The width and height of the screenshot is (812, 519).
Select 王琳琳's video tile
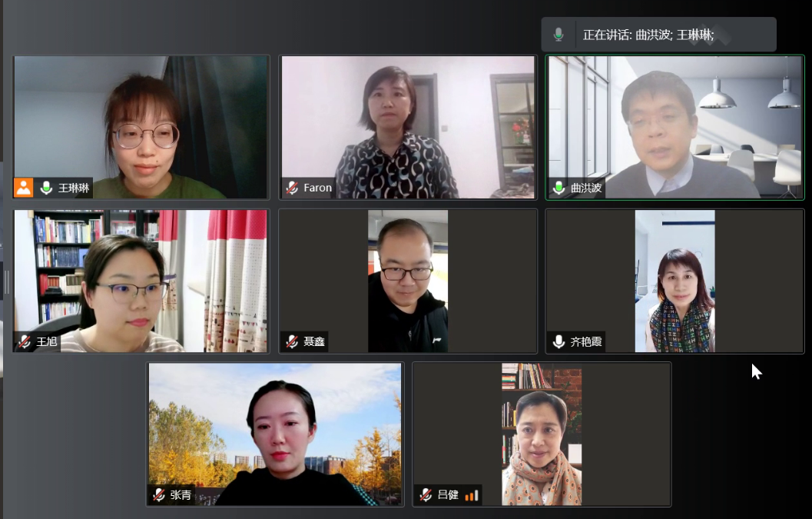[x=141, y=127]
